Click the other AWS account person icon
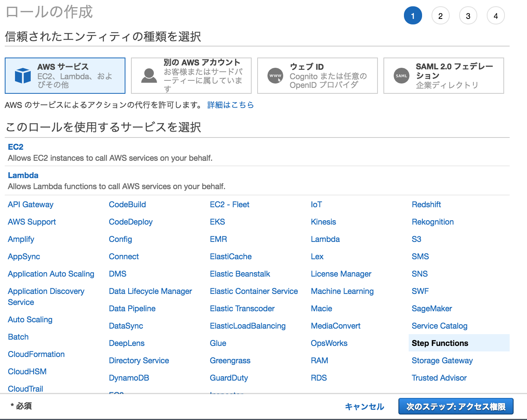This screenshot has height=420, width=527. point(149,76)
